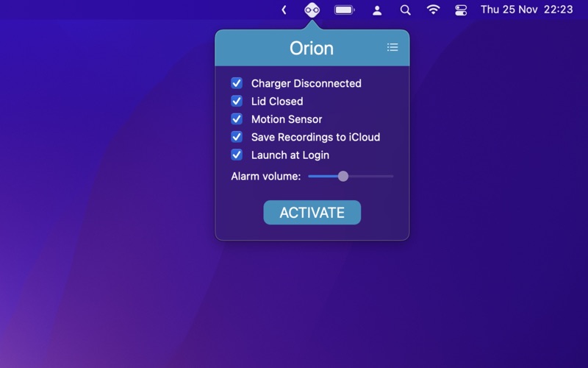Click the Wi-Fi status icon

point(433,10)
